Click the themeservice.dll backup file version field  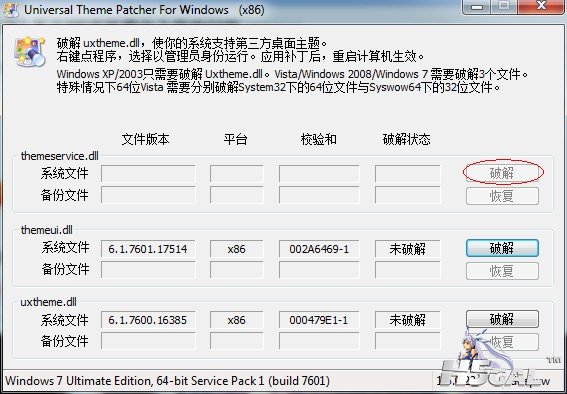148,196
